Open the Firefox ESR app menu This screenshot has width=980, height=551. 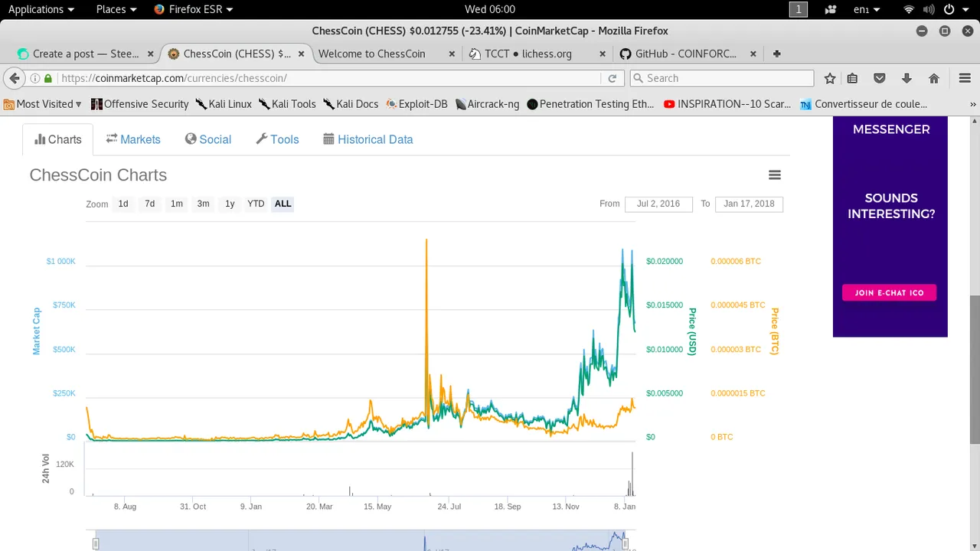(x=193, y=9)
